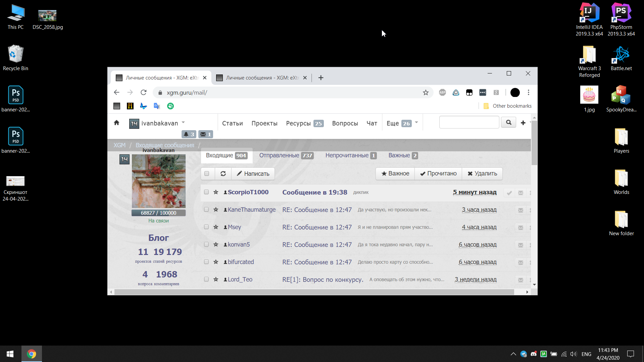The image size is (644, 362).
Task: Click the Удалить button
Action: pos(482,173)
